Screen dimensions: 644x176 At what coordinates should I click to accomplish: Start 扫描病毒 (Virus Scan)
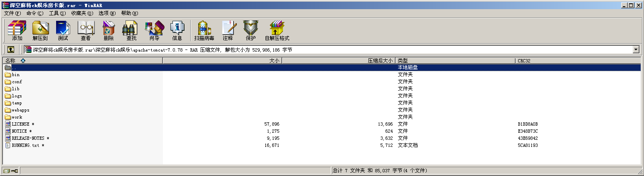pos(204,31)
